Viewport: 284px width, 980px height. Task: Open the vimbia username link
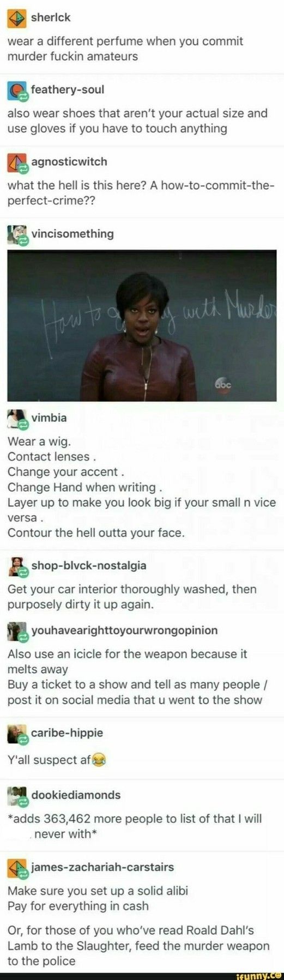(x=49, y=418)
